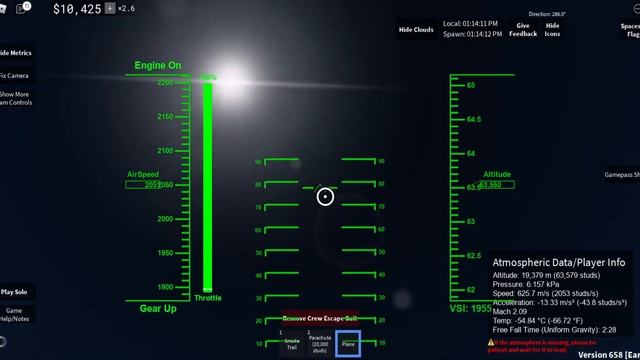Show More Cam Controls

point(16,98)
